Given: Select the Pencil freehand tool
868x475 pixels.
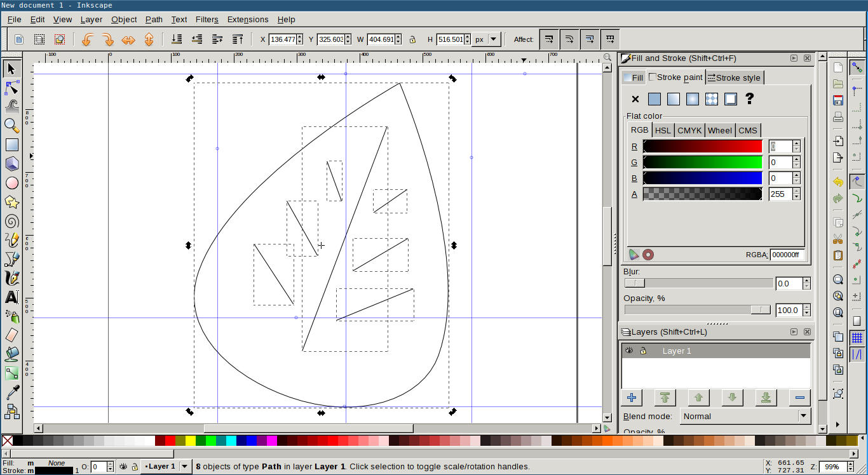Looking at the screenshot, I should (11, 240).
